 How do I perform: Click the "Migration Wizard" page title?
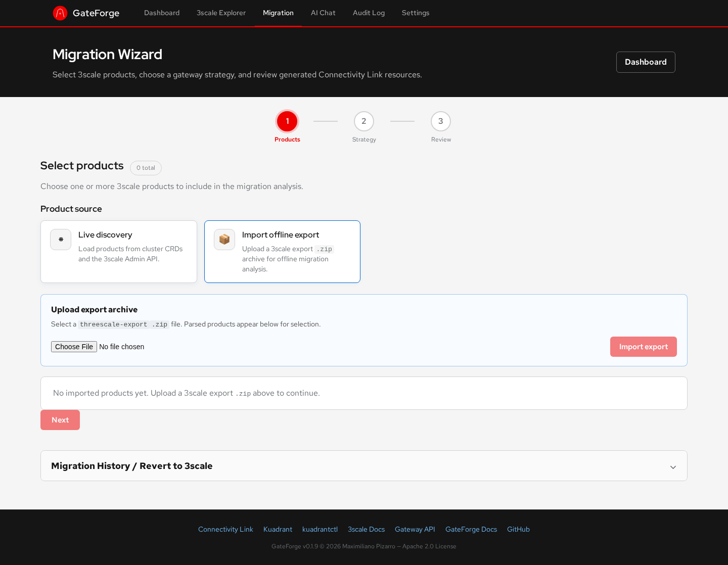click(107, 55)
